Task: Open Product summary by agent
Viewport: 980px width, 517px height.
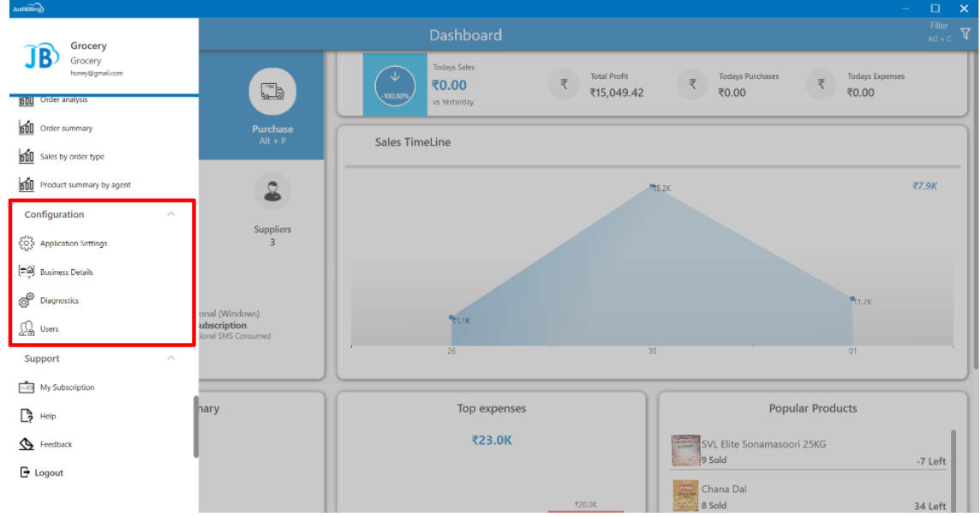Action: point(85,185)
